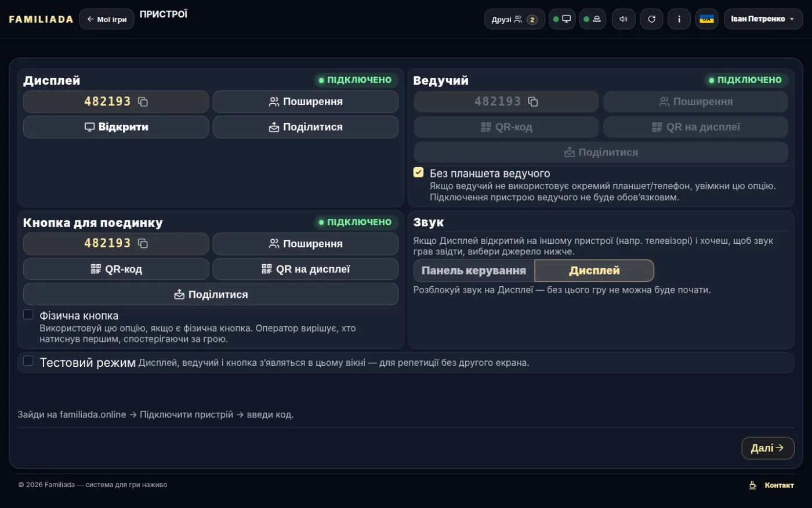Screen dimensions: 812x508
Task: Click the refresh icon in header
Action: 651,19
